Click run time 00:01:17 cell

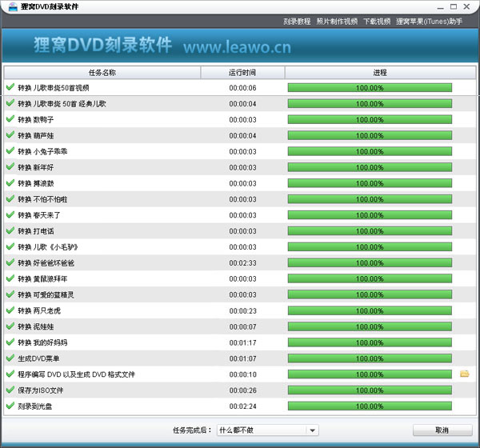point(242,342)
